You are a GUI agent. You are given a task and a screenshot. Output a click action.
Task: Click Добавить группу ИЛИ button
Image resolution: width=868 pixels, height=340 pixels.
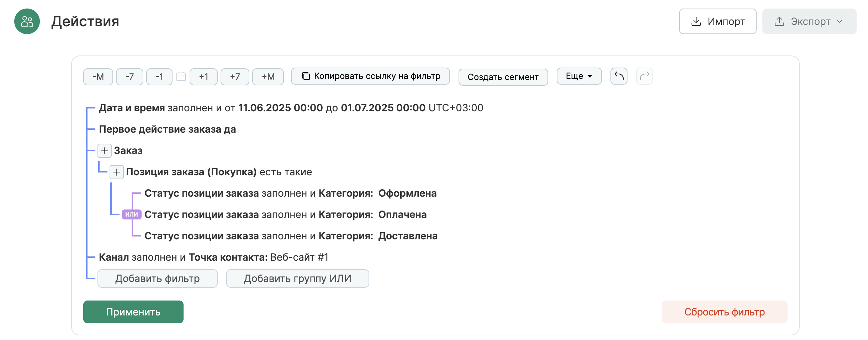pyautogui.click(x=297, y=278)
